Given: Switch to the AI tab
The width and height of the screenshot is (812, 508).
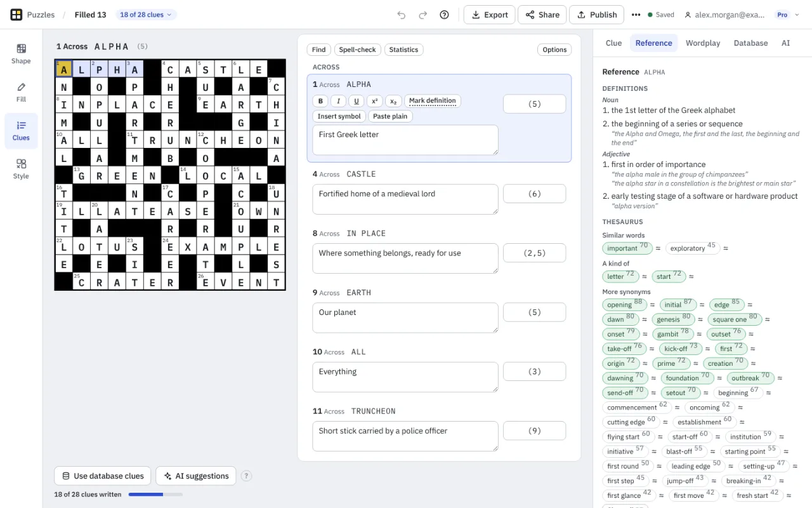Looking at the screenshot, I should [x=785, y=43].
